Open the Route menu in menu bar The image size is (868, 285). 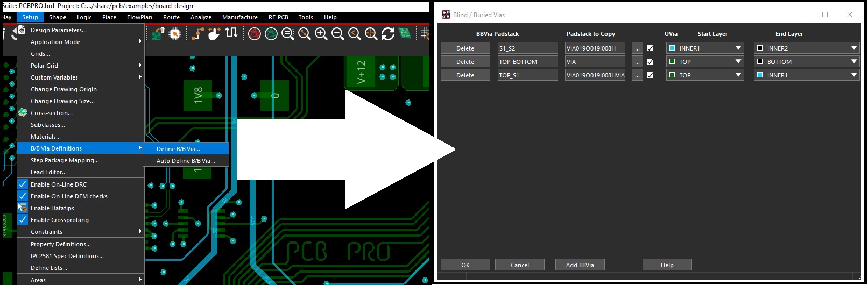pyautogui.click(x=171, y=17)
